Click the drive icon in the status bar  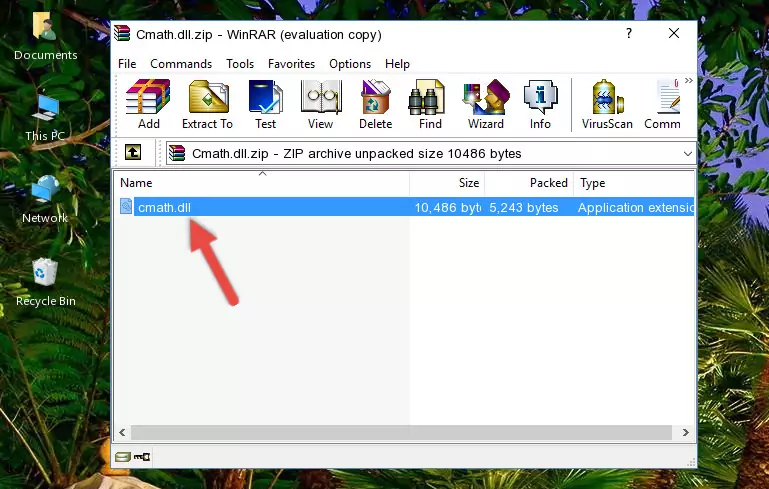coord(123,457)
